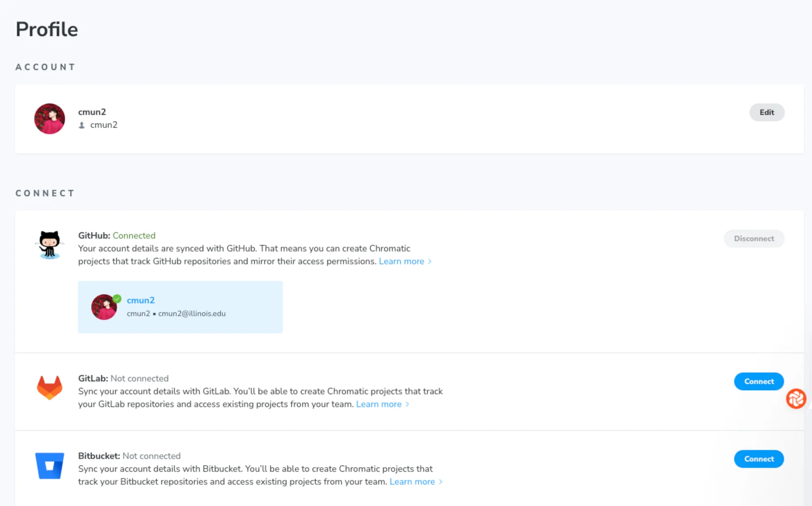812x506 pixels.
Task: Click chevron after GitLab Learn more
Action: [x=407, y=404]
